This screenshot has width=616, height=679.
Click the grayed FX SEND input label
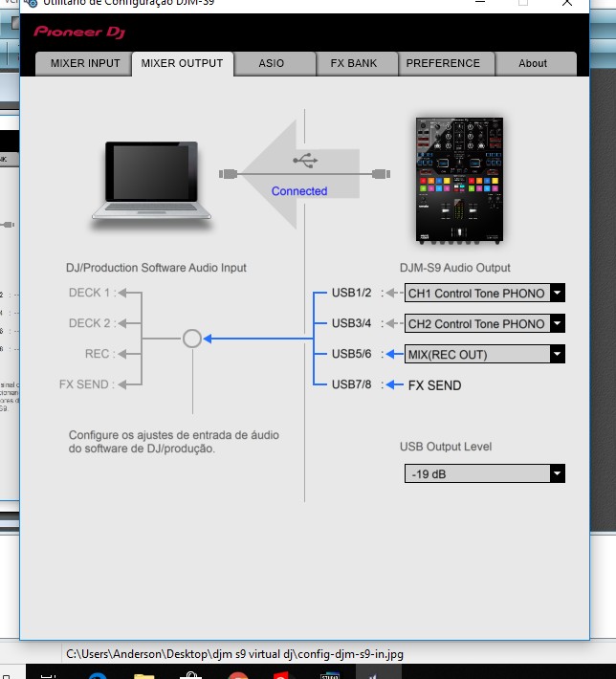coord(87,384)
